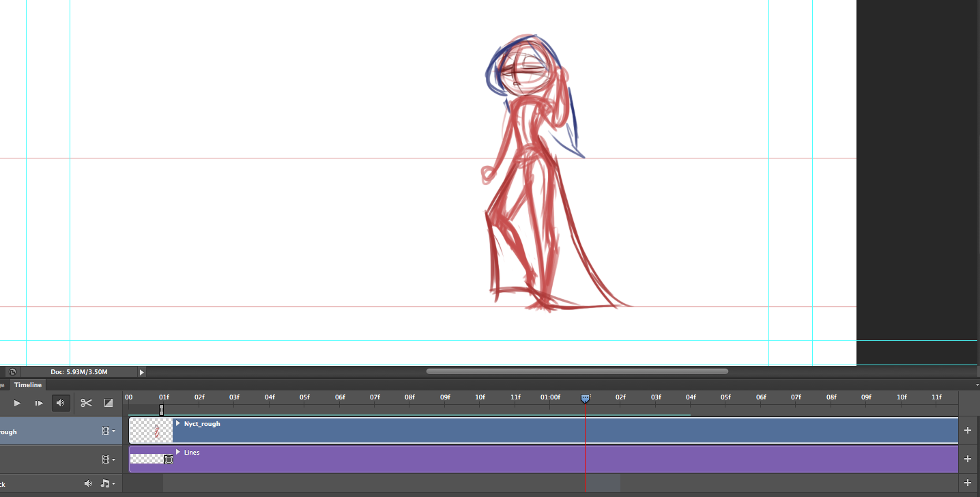Viewport: 980px width, 497px height.
Task: Click the Doc: 5.93M/3.50M status text
Action: coord(78,372)
